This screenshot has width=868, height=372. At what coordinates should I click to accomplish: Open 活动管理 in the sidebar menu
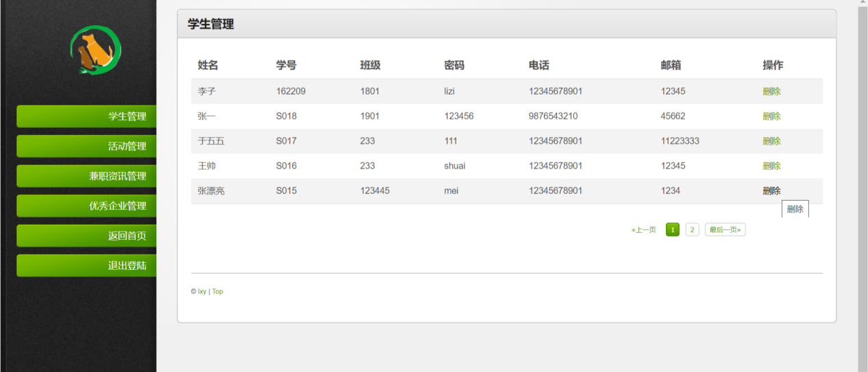tap(86, 146)
